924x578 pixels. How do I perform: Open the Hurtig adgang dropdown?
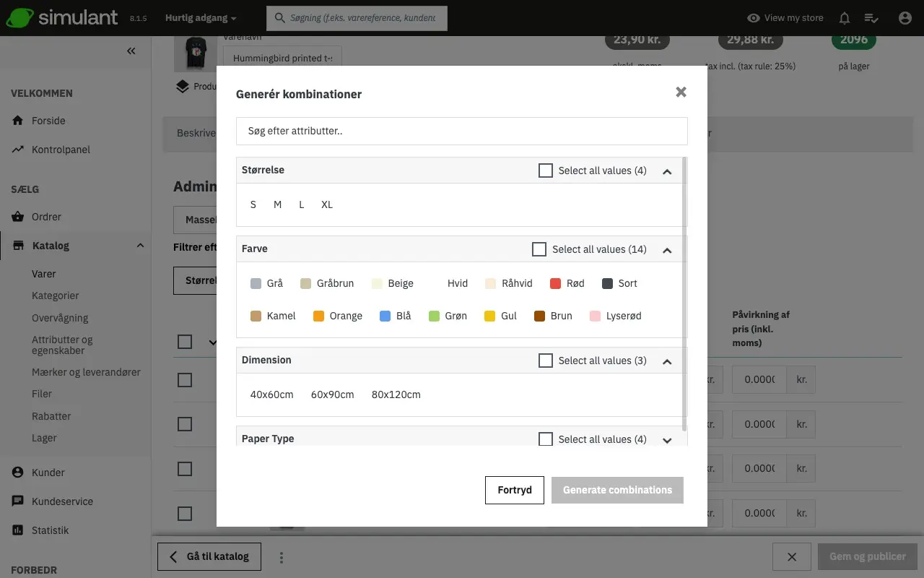(200, 18)
